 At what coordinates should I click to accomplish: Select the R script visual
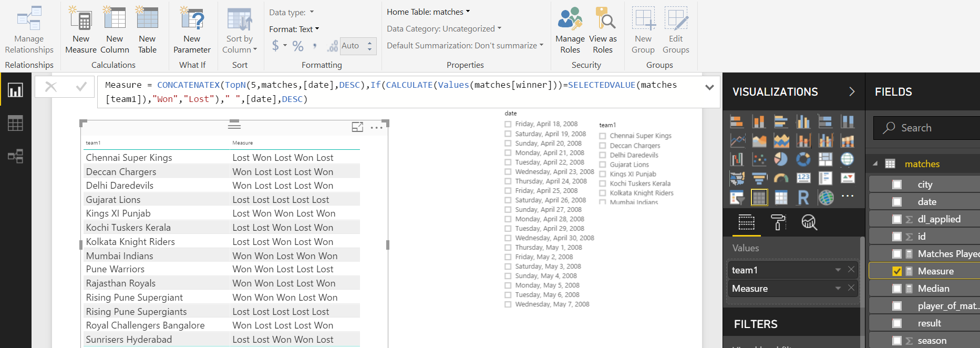(803, 198)
